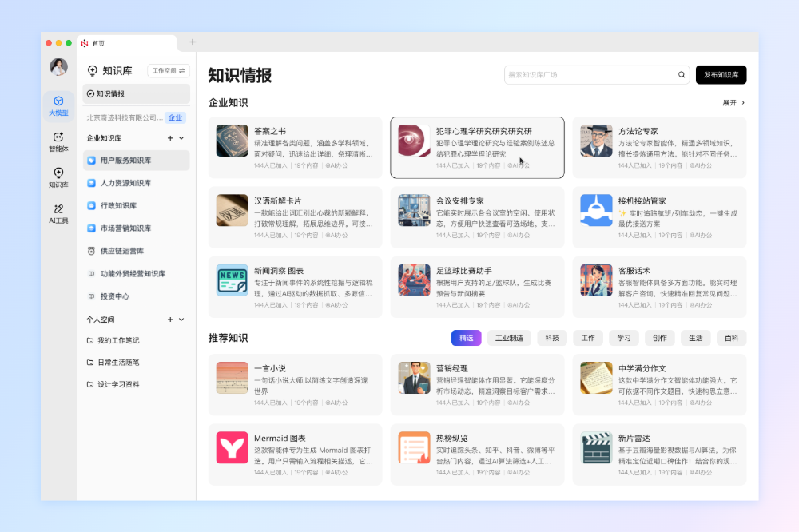
Task: Add a new 企业知识库 with plus icon
Action: coord(170,138)
